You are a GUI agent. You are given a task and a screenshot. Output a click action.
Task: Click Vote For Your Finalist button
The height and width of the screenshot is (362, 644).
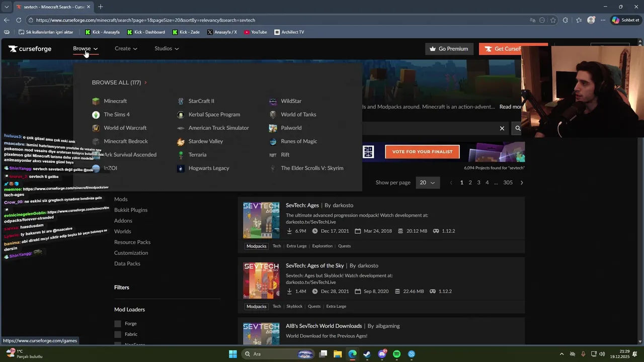[x=422, y=152]
